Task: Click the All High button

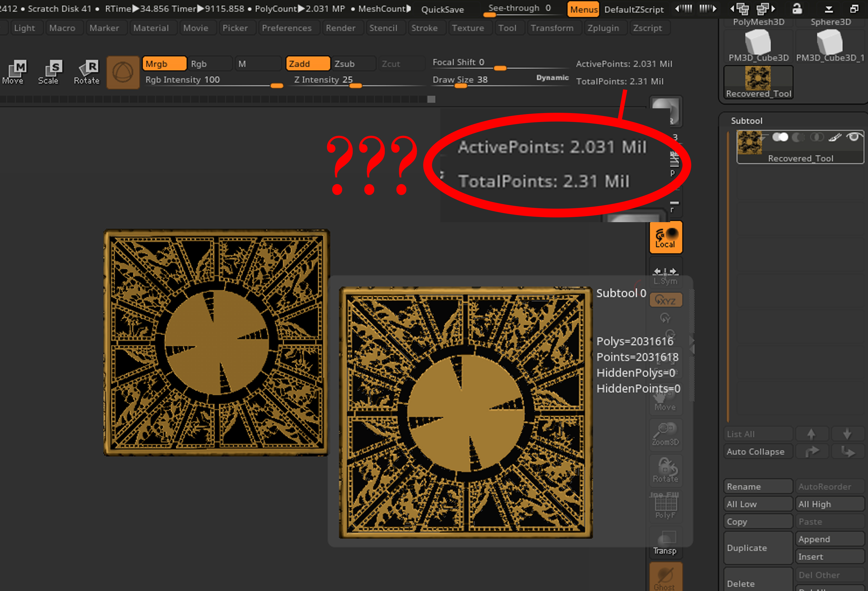Action: pyautogui.click(x=830, y=504)
